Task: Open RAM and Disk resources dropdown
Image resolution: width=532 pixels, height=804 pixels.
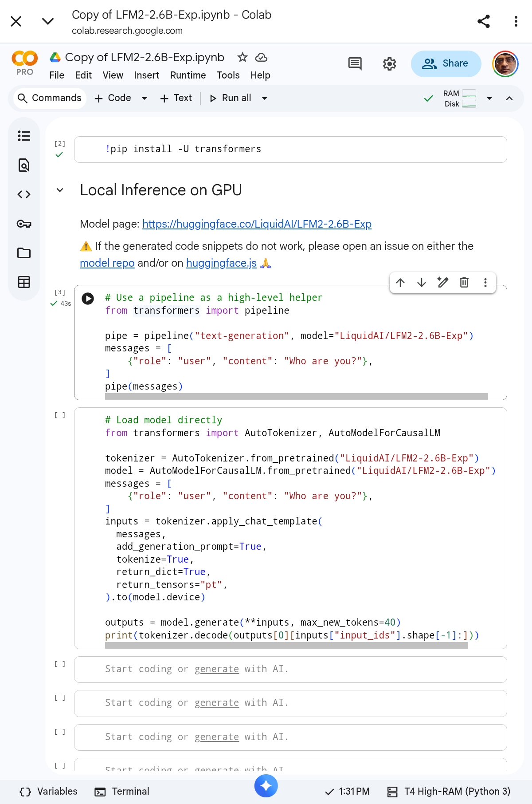Action: click(489, 99)
